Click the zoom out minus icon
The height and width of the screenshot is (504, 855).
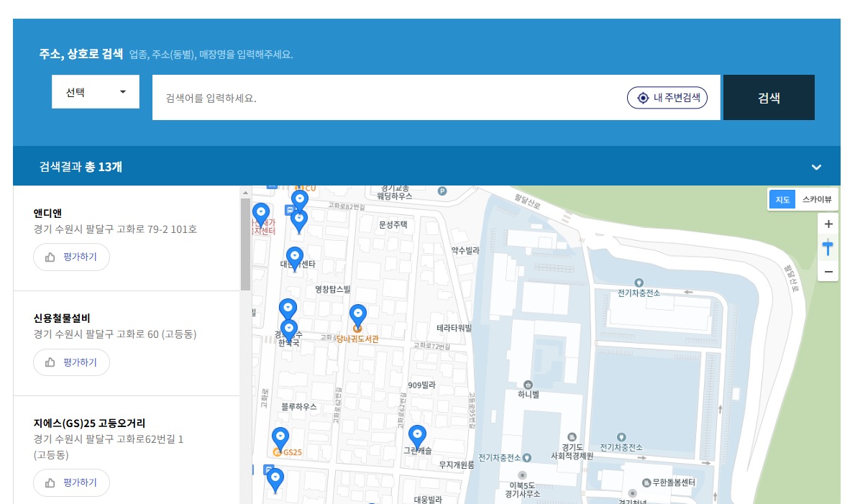coord(828,272)
